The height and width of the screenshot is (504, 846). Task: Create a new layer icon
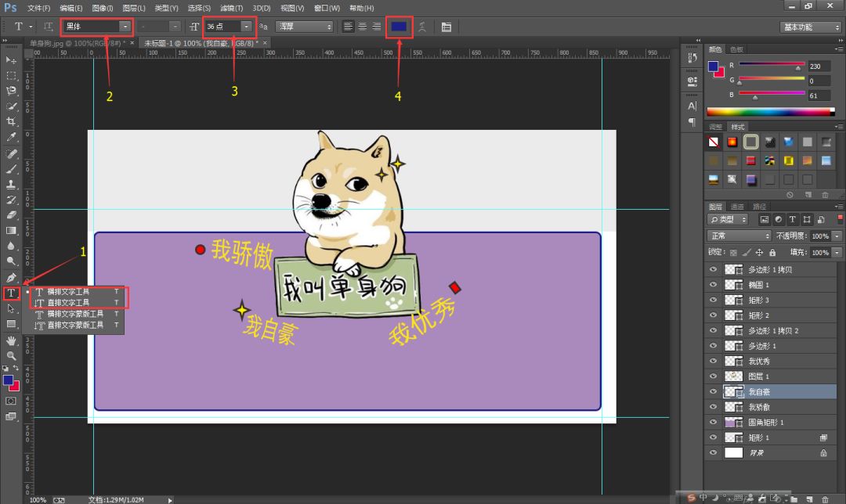pyautogui.click(x=809, y=500)
